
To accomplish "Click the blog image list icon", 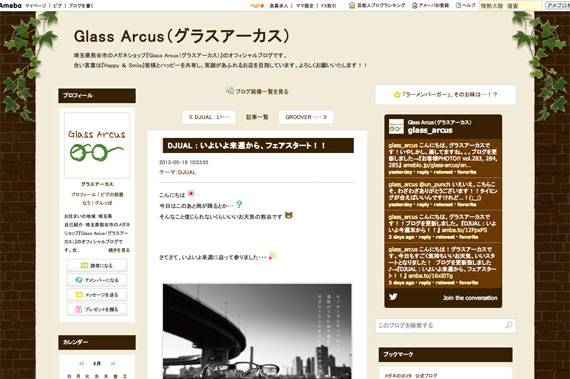I will pos(230,90).
